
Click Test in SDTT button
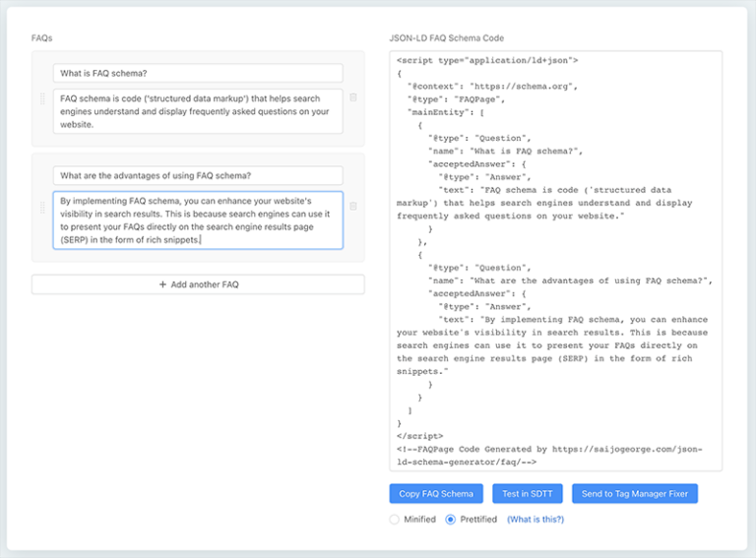(x=528, y=493)
